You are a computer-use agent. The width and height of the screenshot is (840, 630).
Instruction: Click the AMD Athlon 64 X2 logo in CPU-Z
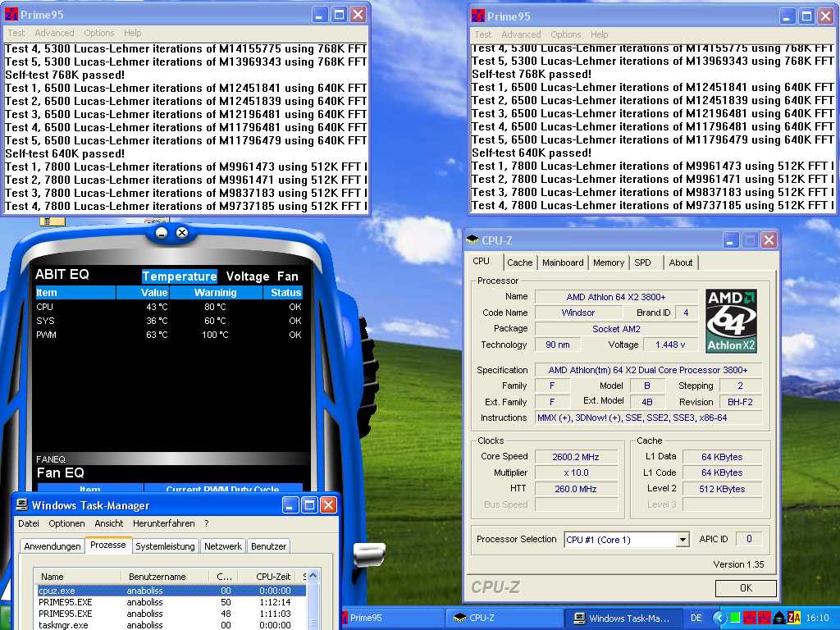coord(731,321)
